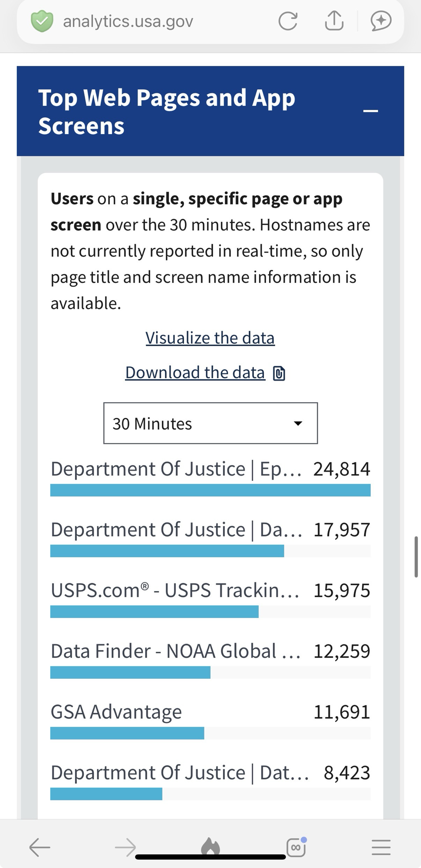This screenshot has height=868, width=421.
Task: Open the 30 Minutes time range dropdown
Action: coord(210,423)
